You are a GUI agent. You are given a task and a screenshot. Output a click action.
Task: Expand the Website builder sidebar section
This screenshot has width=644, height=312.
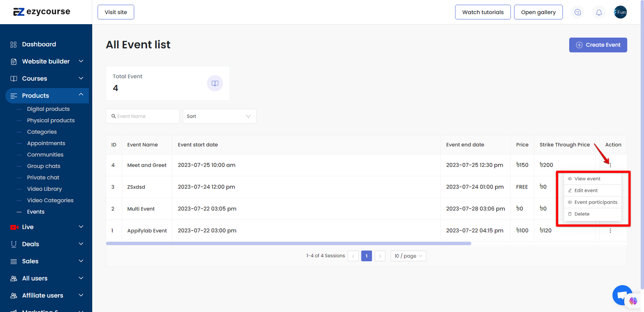pyautogui.click(x=46, y=61)
